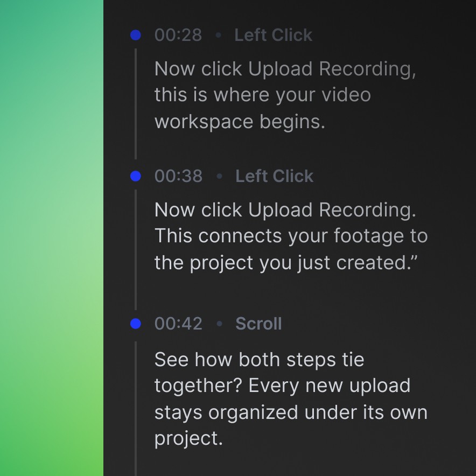Click the separator dot between 00:28 and Left Click
This screenshot has height=476, width=476.
218,35
